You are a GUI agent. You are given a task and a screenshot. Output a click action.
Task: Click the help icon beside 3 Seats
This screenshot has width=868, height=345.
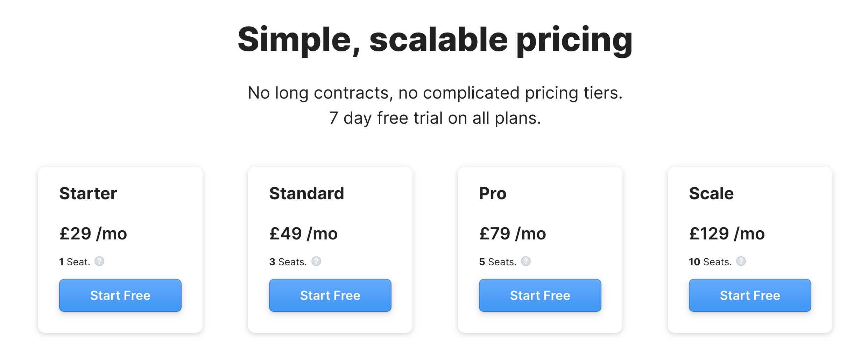click(x=316, y=261)
